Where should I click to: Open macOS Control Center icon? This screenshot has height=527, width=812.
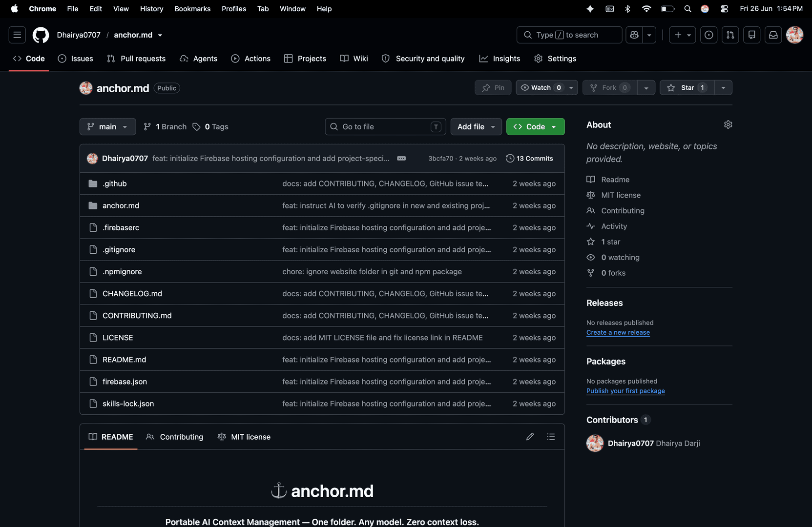pos(725,9)
